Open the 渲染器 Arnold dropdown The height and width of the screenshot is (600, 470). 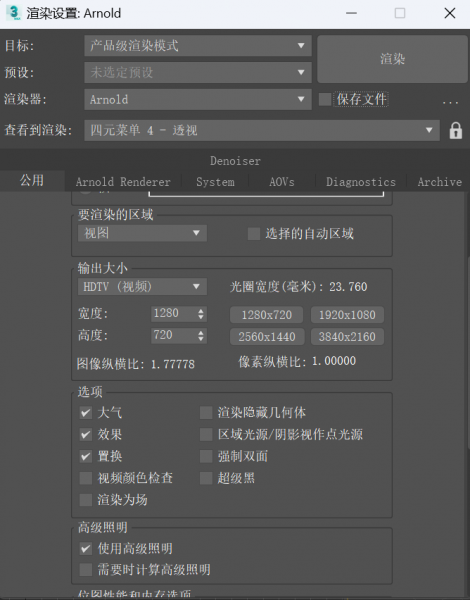pos(198,99)
